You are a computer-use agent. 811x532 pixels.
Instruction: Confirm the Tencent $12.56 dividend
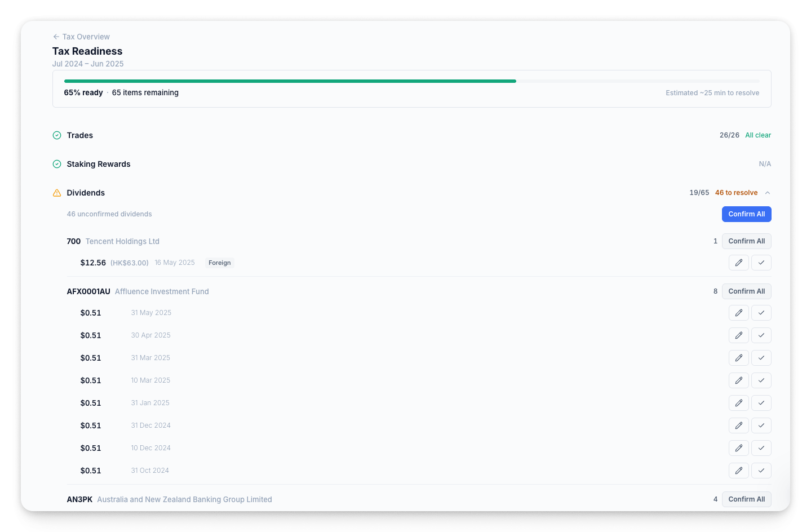pyautogui.click(x=761, y=263)
